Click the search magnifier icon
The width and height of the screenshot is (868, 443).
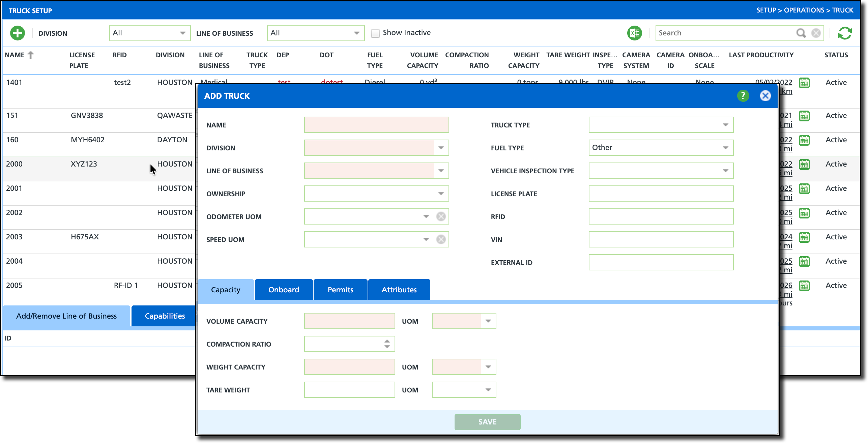(x=801, y=33)
